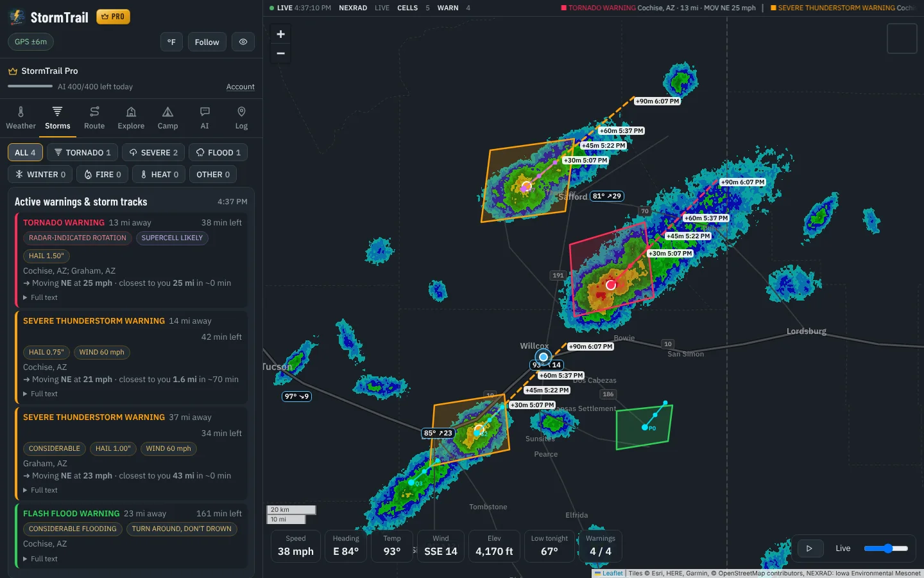Expand Full text of 14 mi Severe Thunderstorm
Viewport: 924px width, 578px height.
40,394
